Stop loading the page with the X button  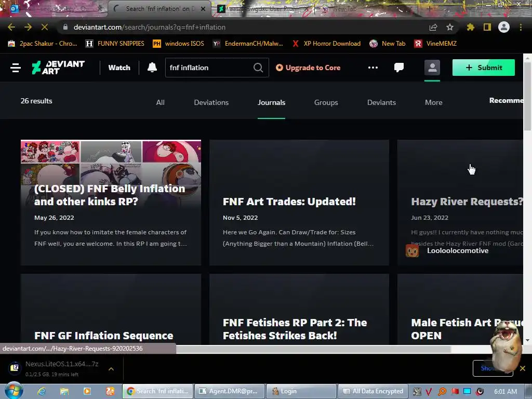click(x=45, y=27)
